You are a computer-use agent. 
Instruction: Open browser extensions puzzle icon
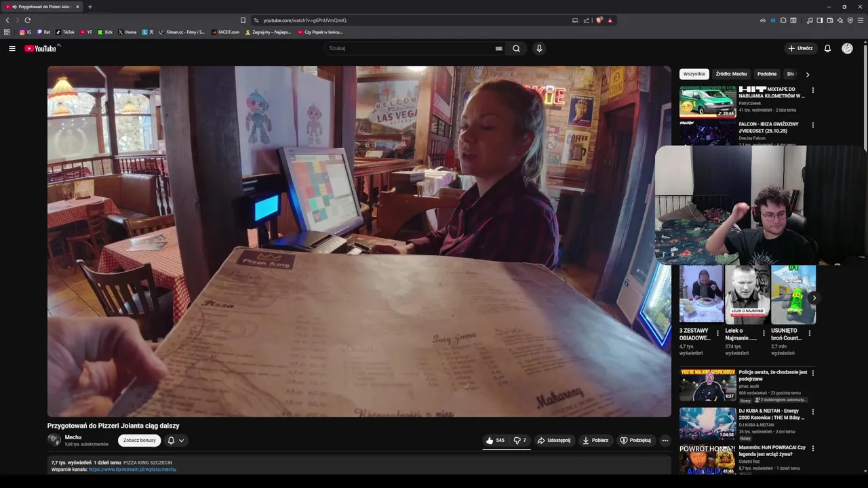[x=783, y=20]
